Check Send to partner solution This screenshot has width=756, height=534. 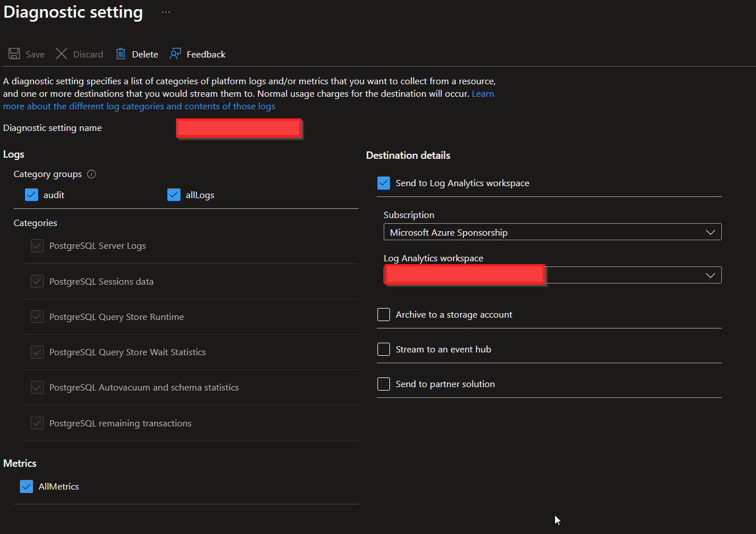(384, 384)
